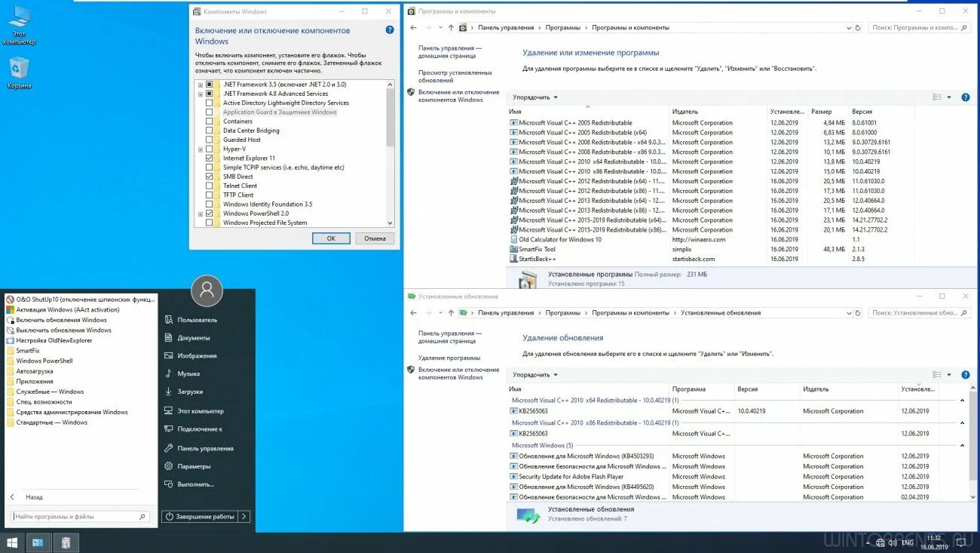Viewport: 980px width, 553px height.
Task: Expand the .NET Framework 4.8 Advanced Services node
Action: pyautogui.click(x=201, y=94)
